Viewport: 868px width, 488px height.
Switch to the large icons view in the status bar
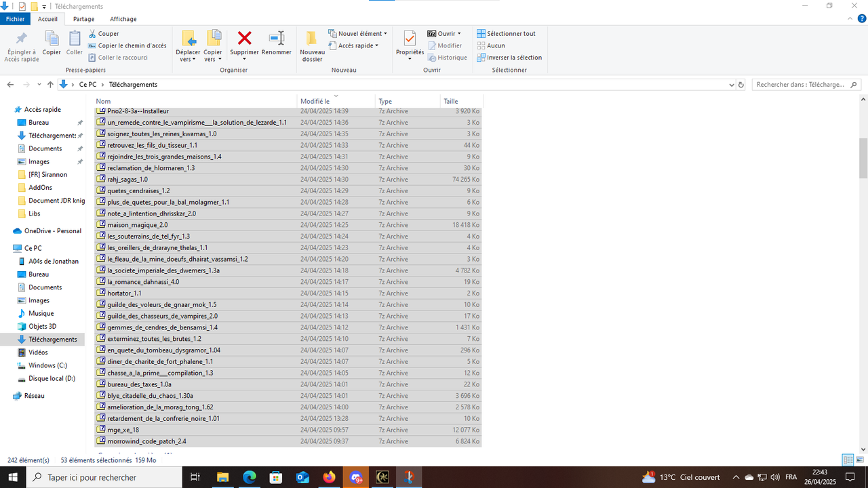pos(859,460)
